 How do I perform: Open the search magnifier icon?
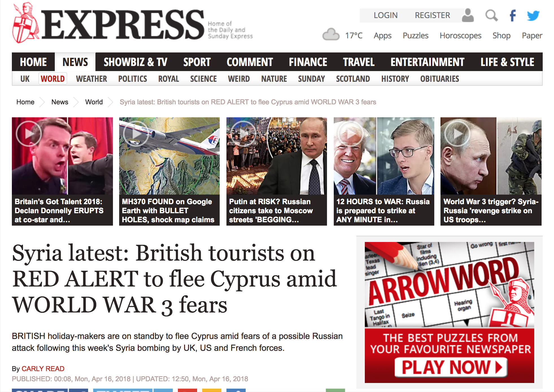[x=491, y=15]
